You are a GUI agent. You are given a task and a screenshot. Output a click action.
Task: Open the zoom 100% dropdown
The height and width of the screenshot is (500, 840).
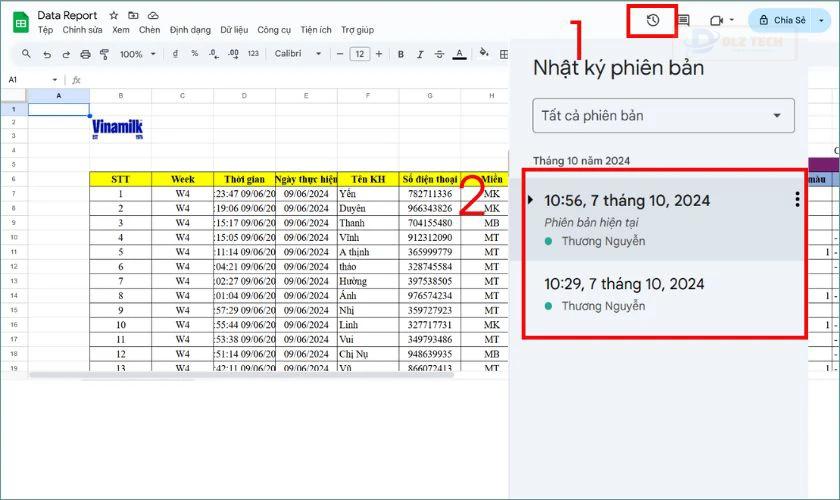[x=138, y=54]
